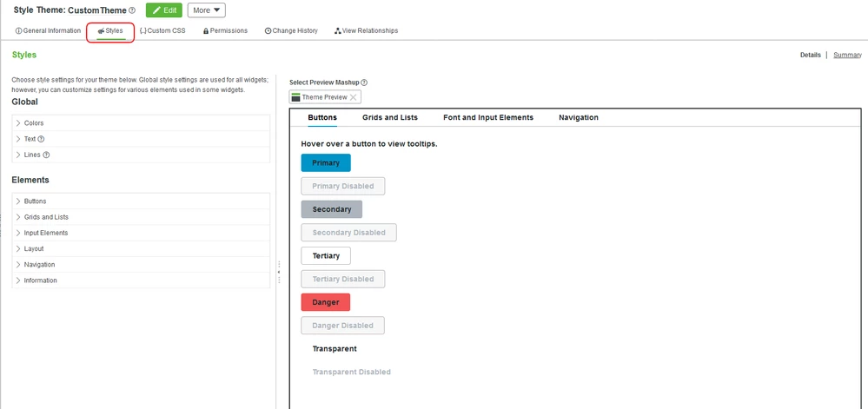The height and width of the screenshot is (409, 868).
Task: Click the Edit button
Action: [164, 10]
